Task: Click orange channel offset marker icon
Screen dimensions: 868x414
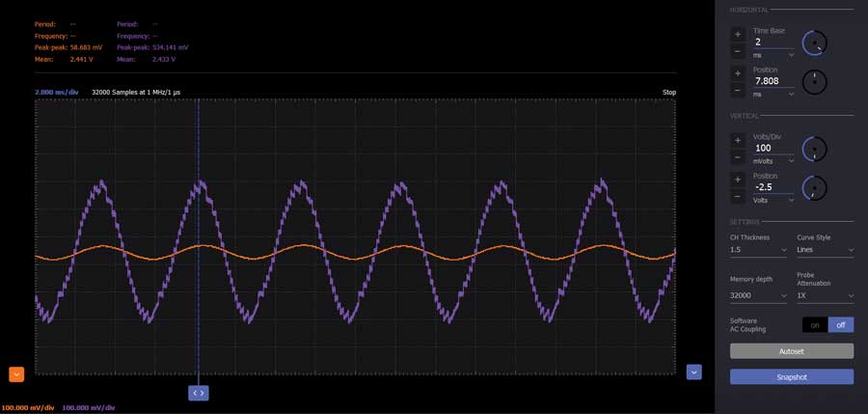Action: coord(16,373)
